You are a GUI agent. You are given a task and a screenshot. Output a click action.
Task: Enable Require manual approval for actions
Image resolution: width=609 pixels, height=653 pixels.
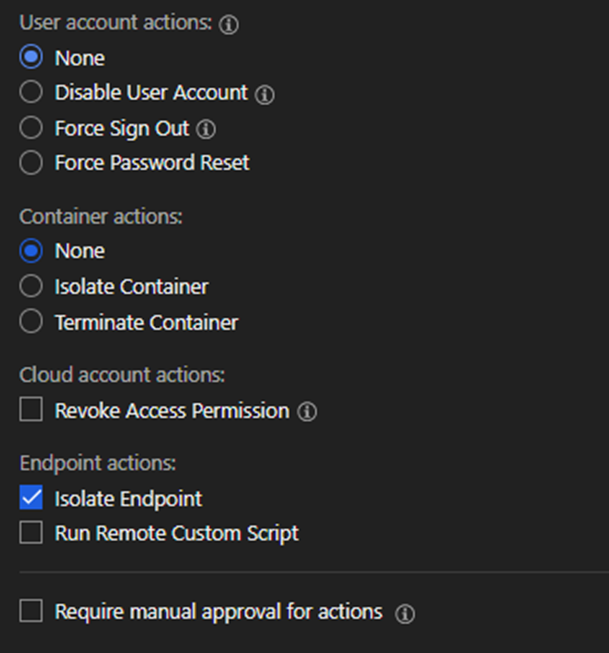[31, 611]
